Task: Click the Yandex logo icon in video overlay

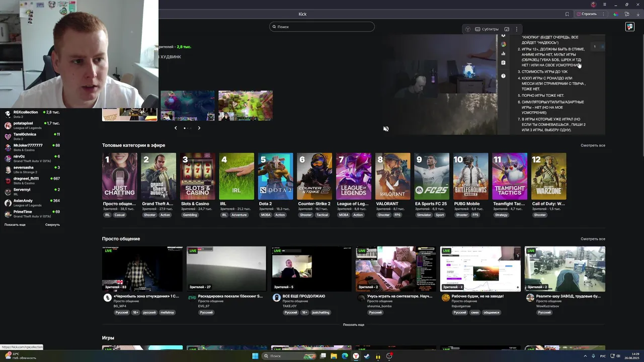Action: pos(467,29)
